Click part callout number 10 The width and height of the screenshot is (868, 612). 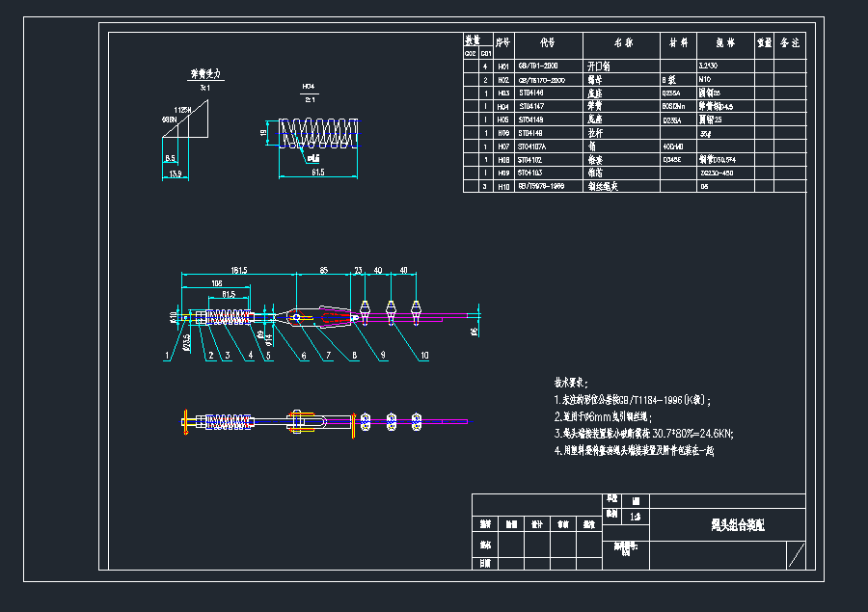click(425, 355)
